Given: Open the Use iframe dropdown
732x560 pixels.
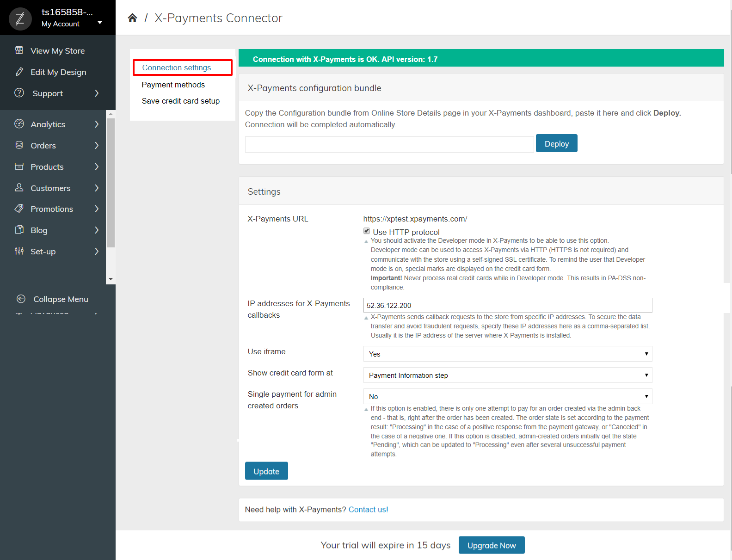Looking at the screenshot, I should click(x=508, y=354).
